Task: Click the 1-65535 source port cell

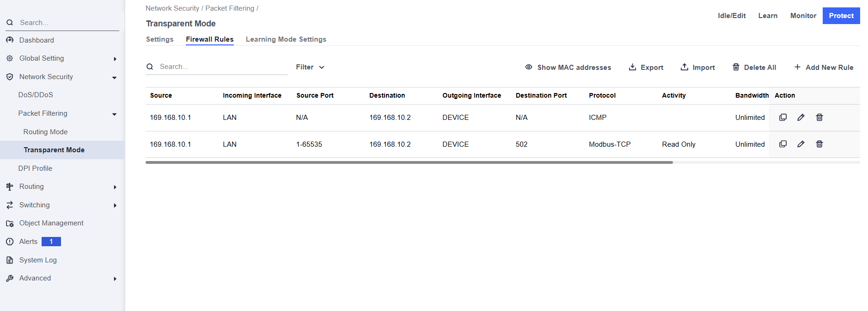Action: click(309, 144)
